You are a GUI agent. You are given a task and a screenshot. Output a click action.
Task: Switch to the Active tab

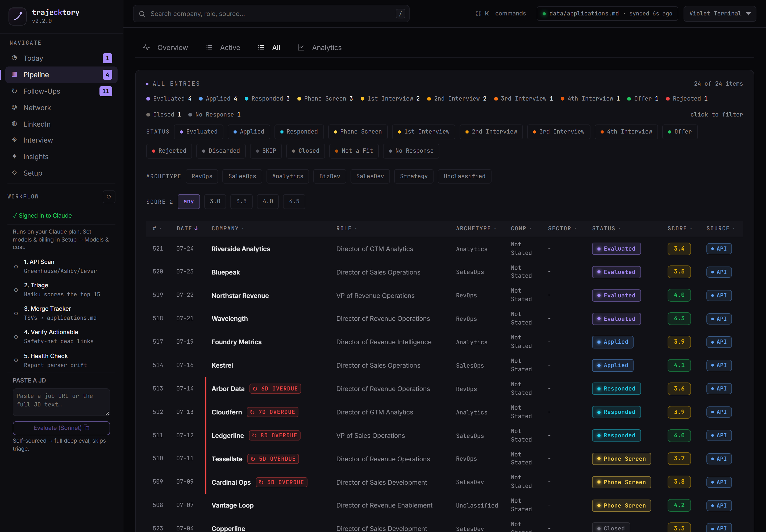point(223,47)
